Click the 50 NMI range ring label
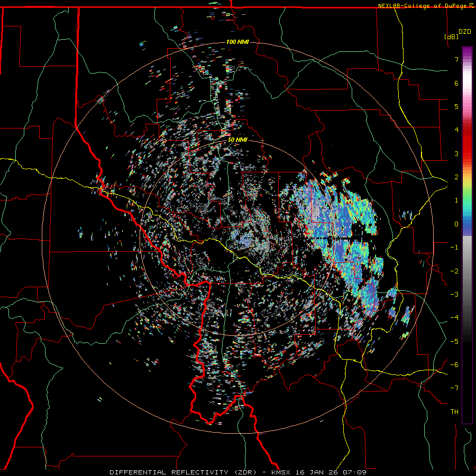Screen dimensions: 476x476 pos(237,140)
